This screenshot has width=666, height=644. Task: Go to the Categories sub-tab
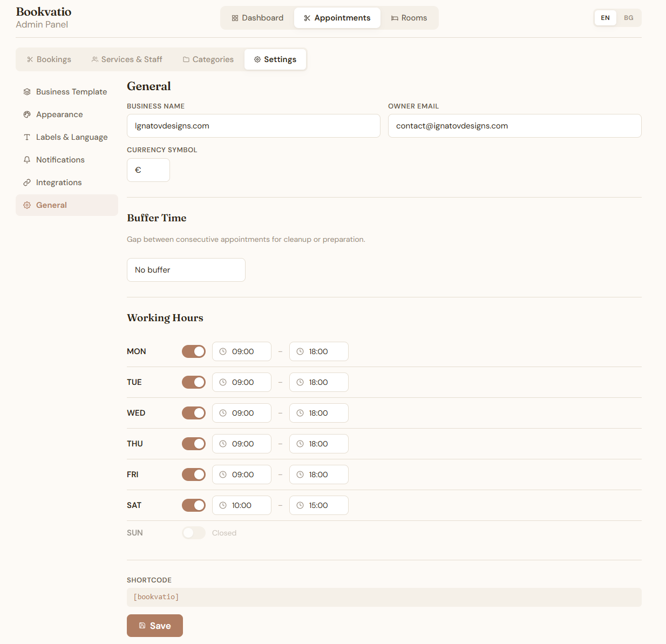pos(208,59)
